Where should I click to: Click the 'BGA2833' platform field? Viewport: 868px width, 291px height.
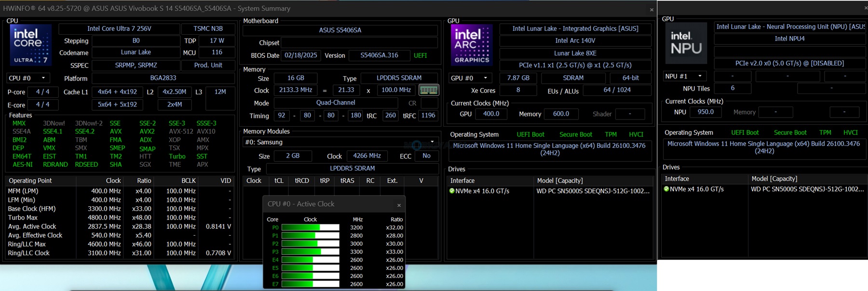point(163,78)
